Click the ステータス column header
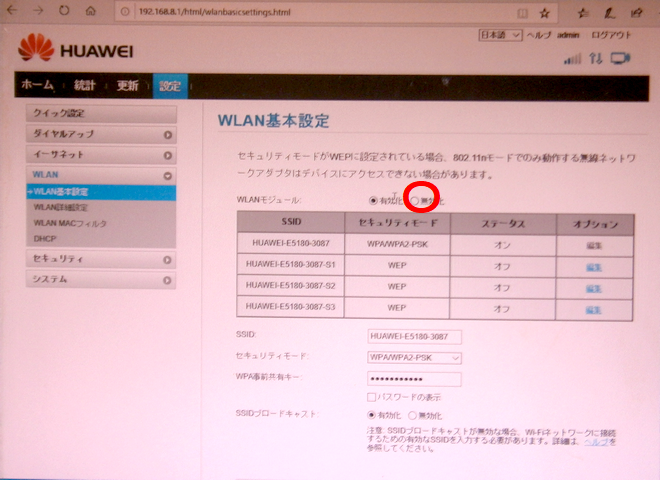 click(x=503, y=224)
